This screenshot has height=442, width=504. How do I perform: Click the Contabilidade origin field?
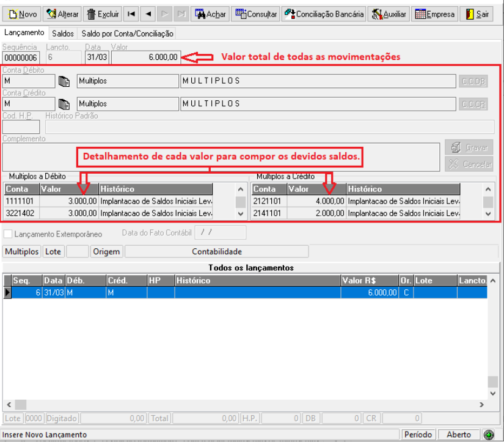tap(217, 251)
